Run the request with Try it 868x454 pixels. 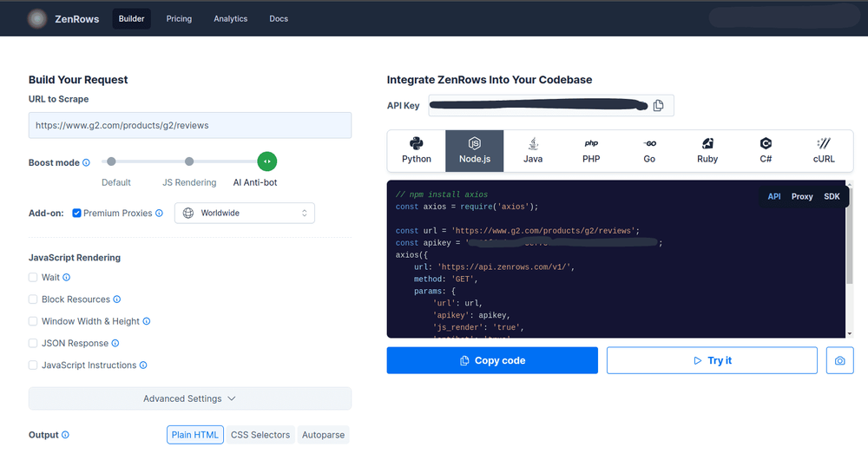tap(712, 360)
